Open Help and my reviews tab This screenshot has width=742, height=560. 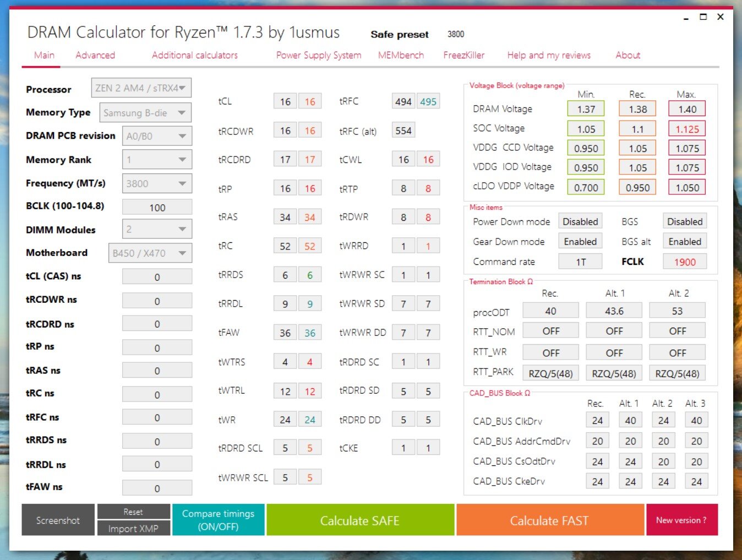[549, 55]
